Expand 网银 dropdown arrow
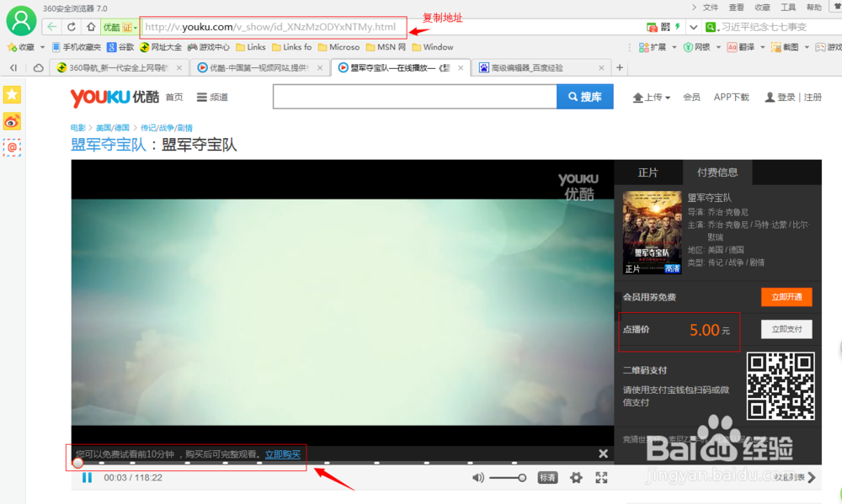Image resolution: width=842 pixels, height=504 pixels. click(718, 47)
